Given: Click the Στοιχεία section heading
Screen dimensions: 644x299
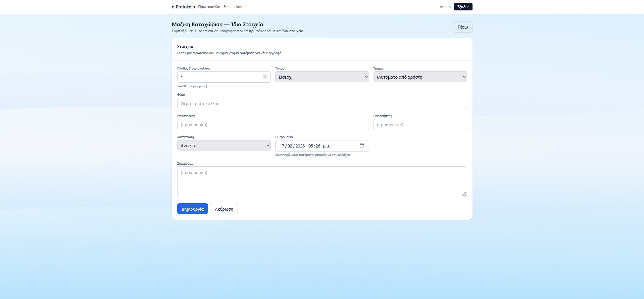Looking at the screenshot, I should 185,47.
